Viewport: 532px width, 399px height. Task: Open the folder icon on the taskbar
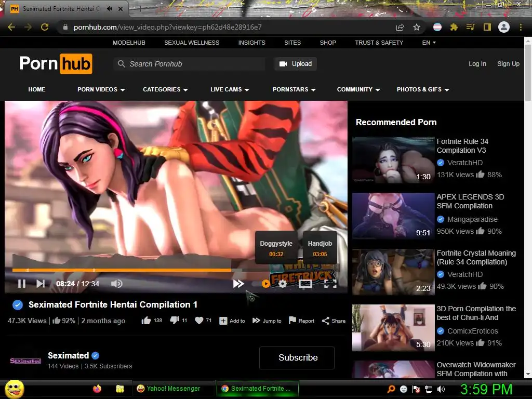pos(120,389)
